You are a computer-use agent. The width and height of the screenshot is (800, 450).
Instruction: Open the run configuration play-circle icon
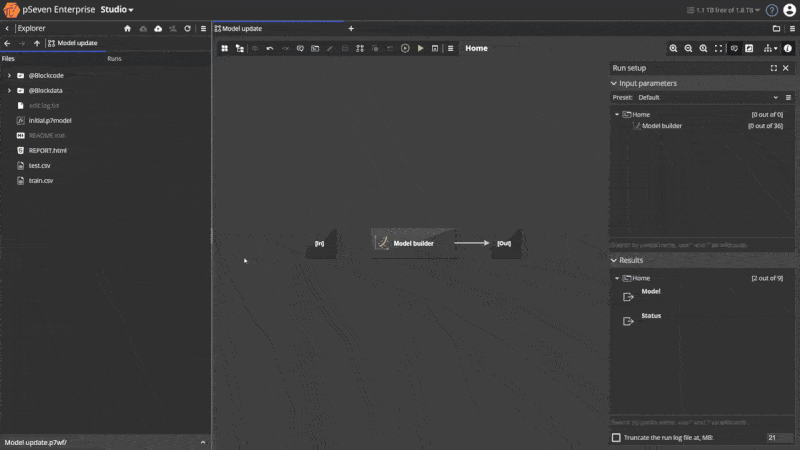[x=405, y=48]
